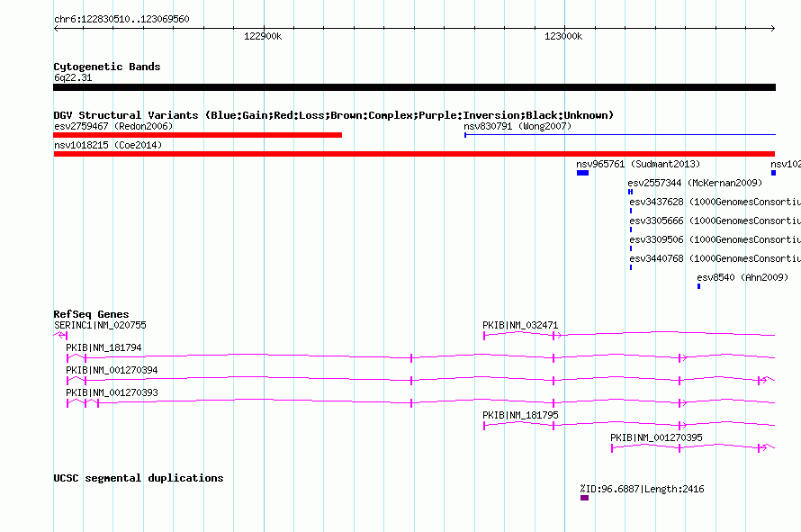Click the PKIB NM_001270394 transcript line
Image resolution: width=801 pixels, height=532 pixels.
[421, 379]
